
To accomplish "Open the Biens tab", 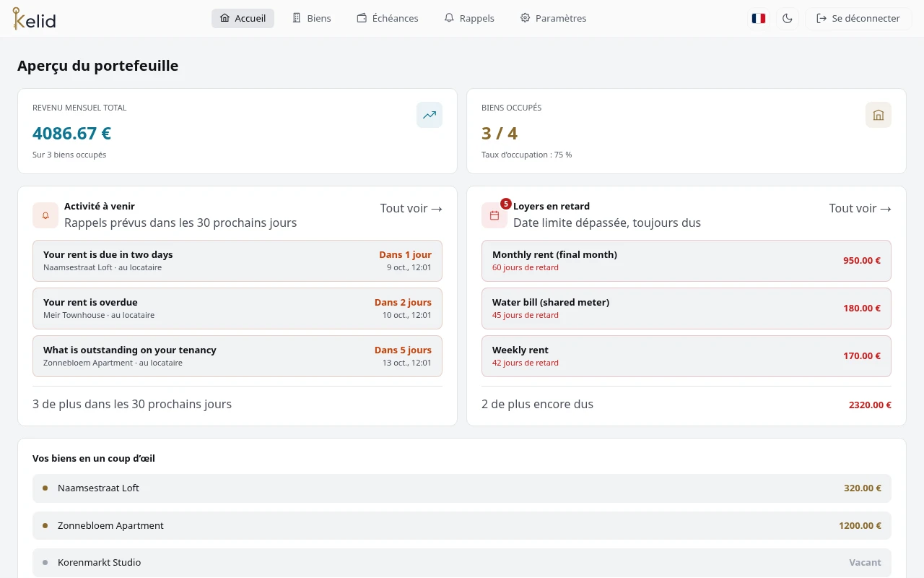I will [311, 18].
